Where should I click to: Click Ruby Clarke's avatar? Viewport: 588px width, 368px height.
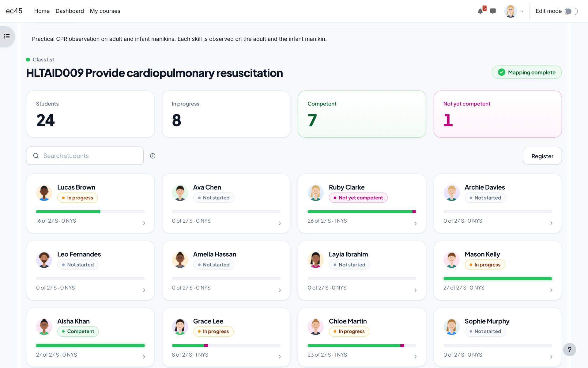tap(315, 193)
